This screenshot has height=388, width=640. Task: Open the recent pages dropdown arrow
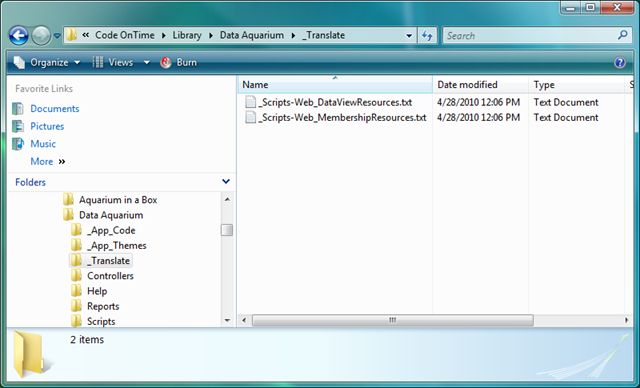coord(57,36)
